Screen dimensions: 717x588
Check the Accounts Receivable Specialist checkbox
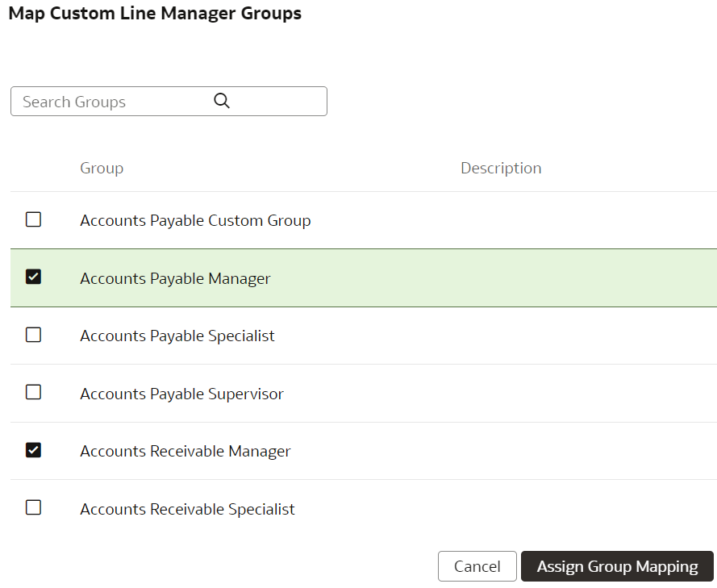click(33, 508)
